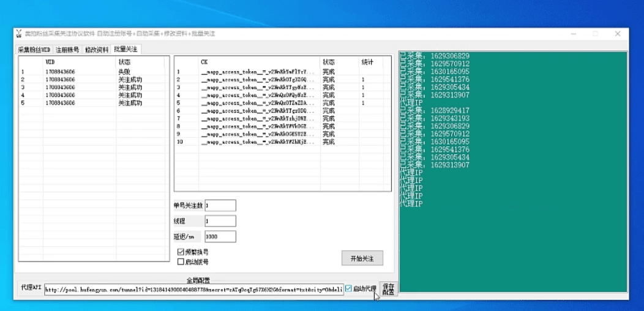Select the 批量关注 tab
Viewport: 644px width, 311px height.
pyautogui.click(x=125, y=49)
